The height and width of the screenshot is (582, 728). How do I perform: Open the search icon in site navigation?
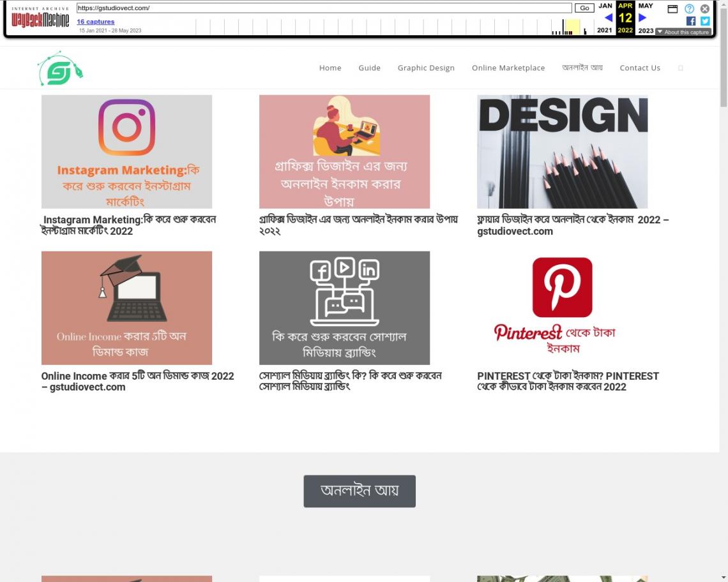(681, 68)
